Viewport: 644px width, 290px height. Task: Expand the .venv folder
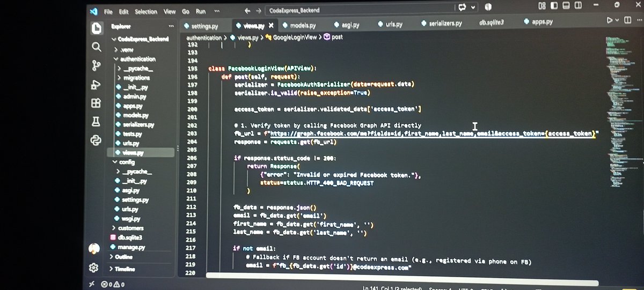(127, 49)
